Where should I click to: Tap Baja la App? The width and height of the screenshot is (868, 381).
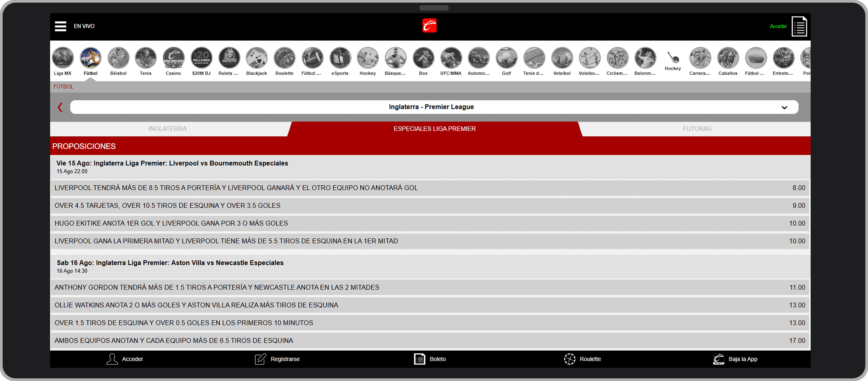pyautogui.click(x=735, y=359)
